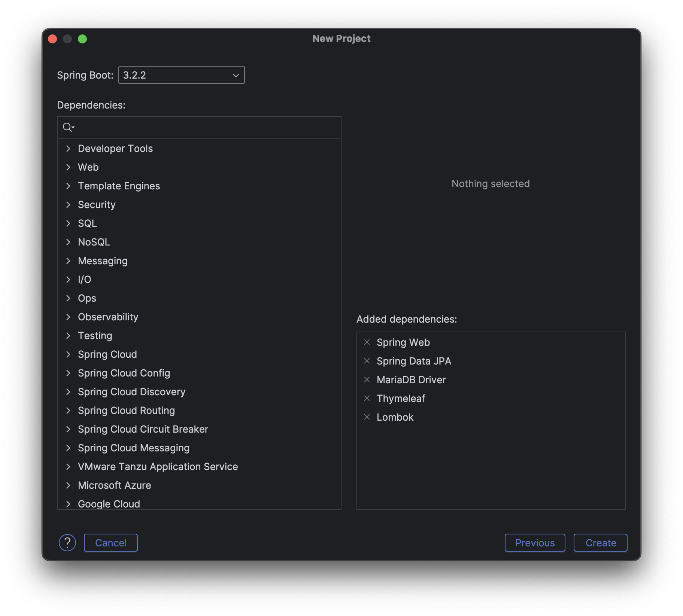Expand the Ops category chevron
Image resolution: width=683 pixels, height=616 pixels.
[x=68, y=298]
